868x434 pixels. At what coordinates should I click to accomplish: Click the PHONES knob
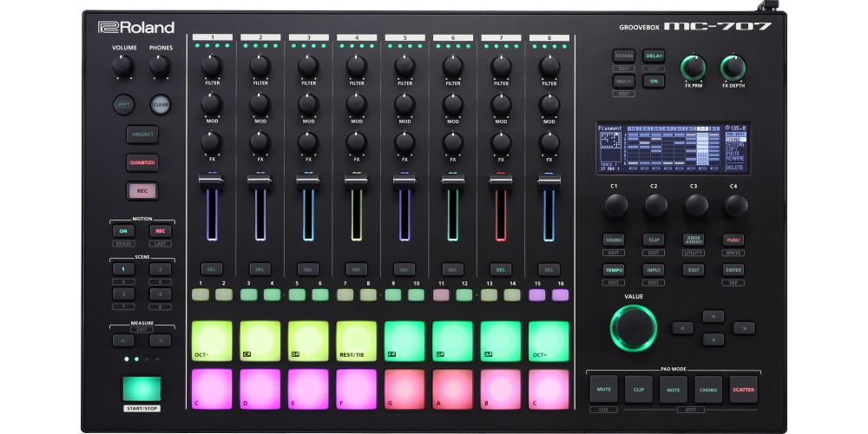point(160,67)
